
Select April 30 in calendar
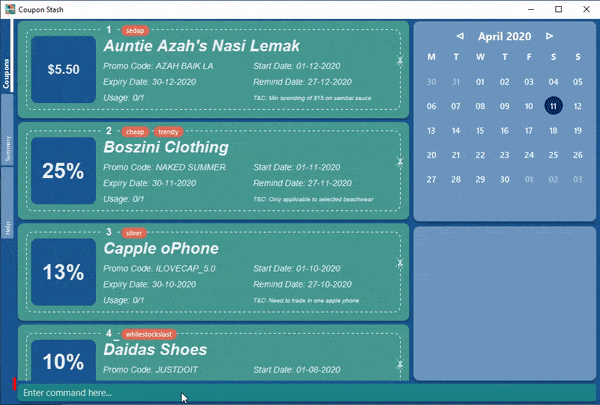[505, 179]
